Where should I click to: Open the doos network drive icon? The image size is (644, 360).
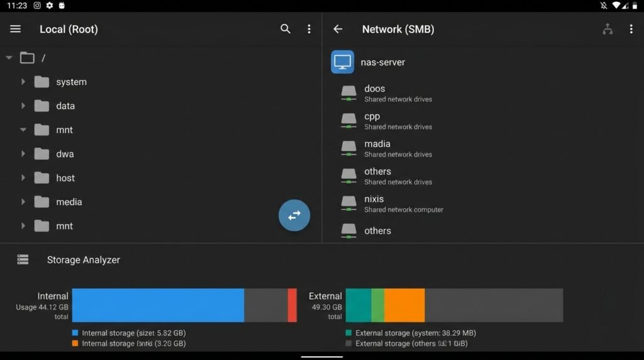[x=348, y=93]
